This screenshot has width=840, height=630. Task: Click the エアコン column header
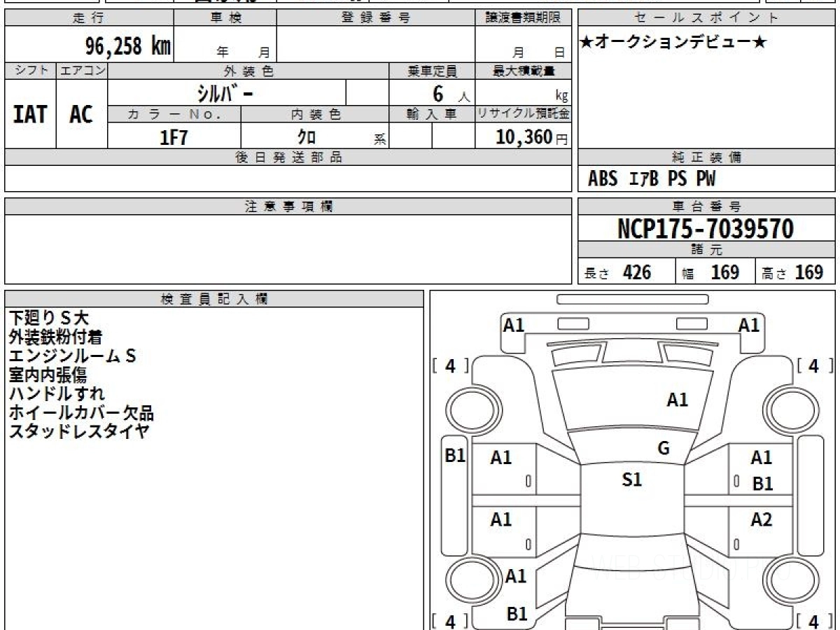point(82,71)
